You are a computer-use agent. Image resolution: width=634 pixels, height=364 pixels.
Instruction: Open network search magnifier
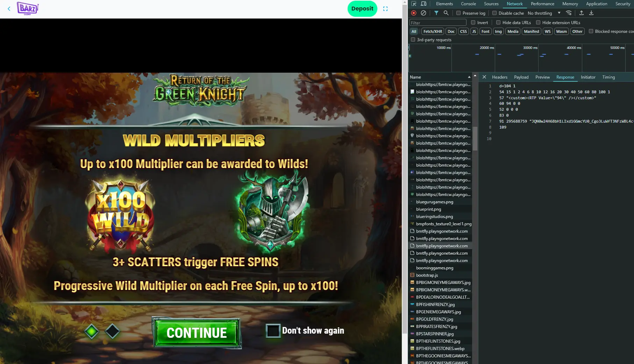coord(446,13)
